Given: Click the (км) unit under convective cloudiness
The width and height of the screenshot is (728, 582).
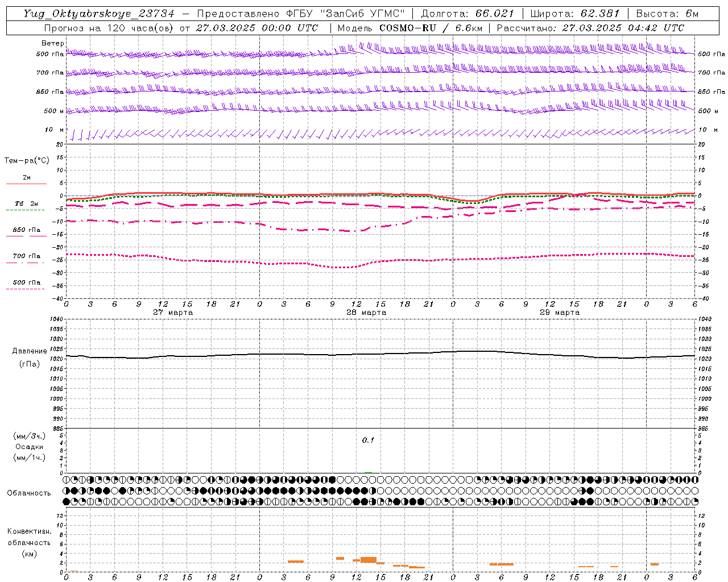Looking at the screenshot, I should [x=30, y=554].
